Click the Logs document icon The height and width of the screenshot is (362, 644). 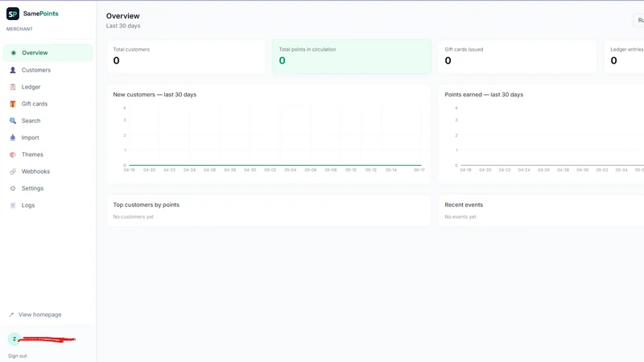13,205
